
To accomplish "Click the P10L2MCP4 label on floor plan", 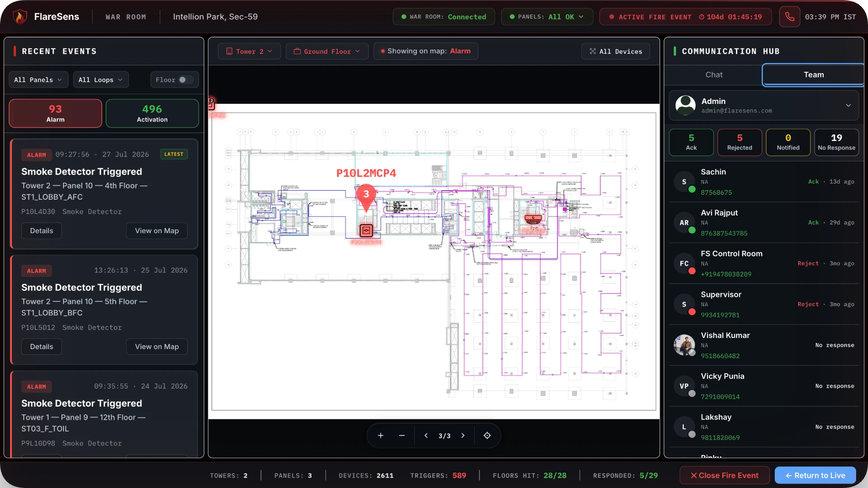I will coord(366,173).
